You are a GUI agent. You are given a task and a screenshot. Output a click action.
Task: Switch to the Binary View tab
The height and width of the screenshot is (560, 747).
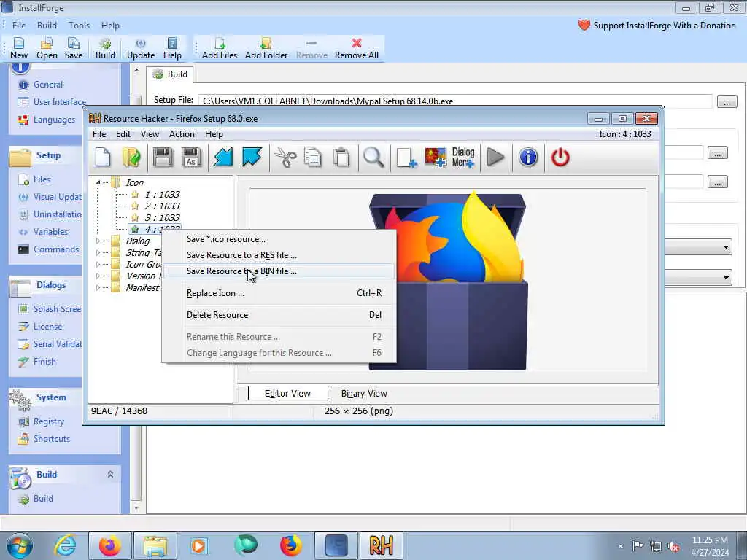coord(364,393)
